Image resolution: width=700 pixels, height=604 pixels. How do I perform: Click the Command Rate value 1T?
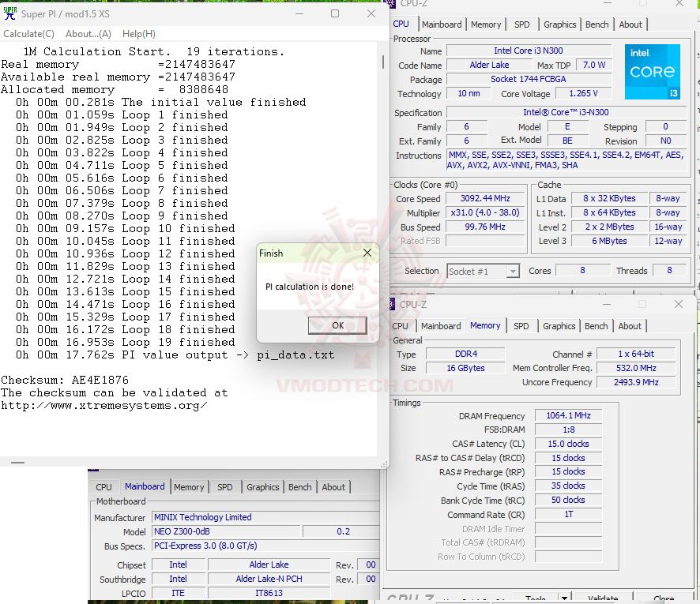[x=568, y=514]
